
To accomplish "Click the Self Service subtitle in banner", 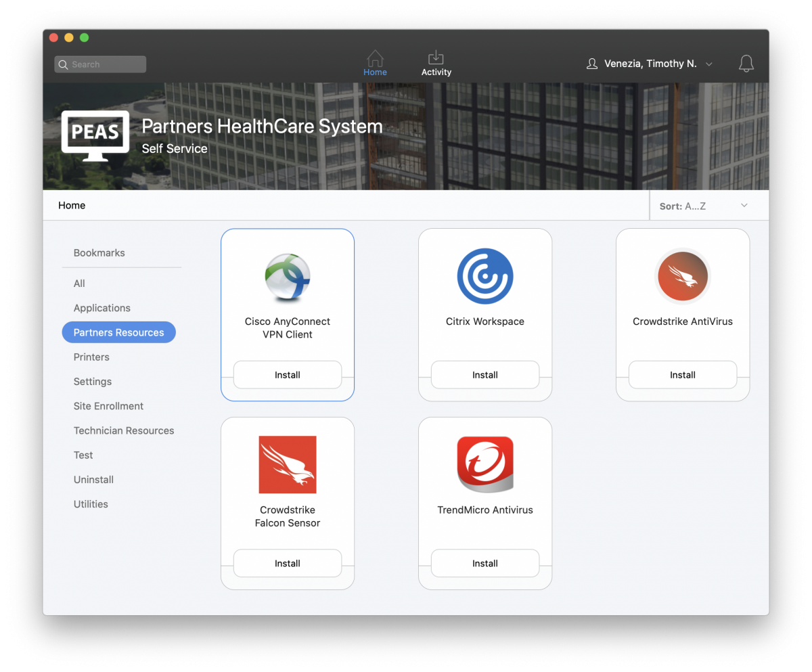I will pyautogui.click(x=175, y=149).
